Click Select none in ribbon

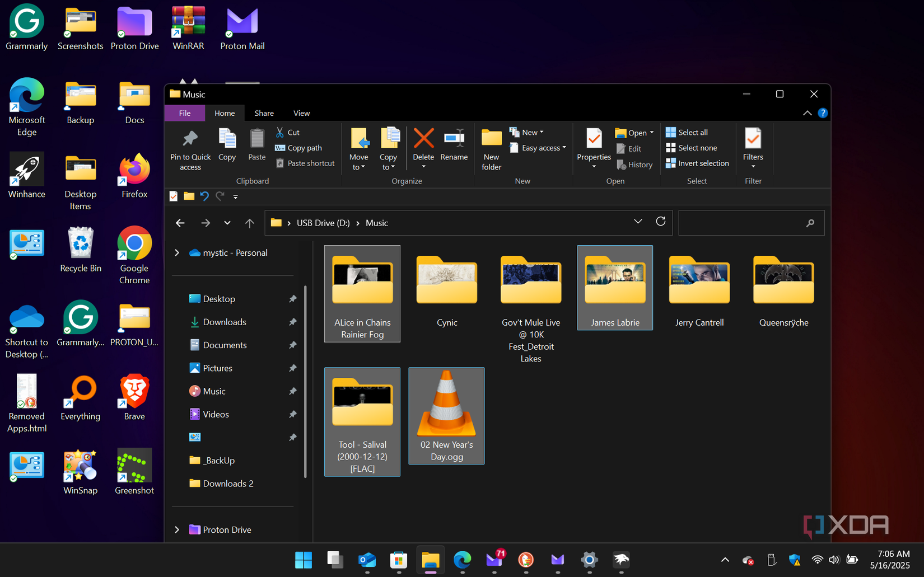[691, 148]
